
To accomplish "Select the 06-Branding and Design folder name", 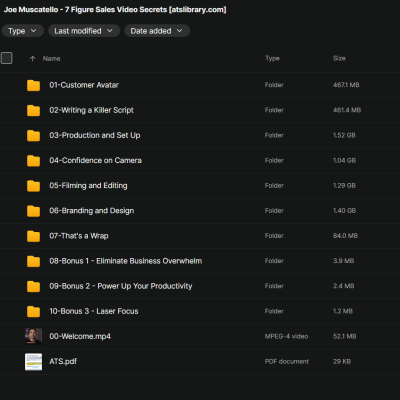I will pos(92,211).
